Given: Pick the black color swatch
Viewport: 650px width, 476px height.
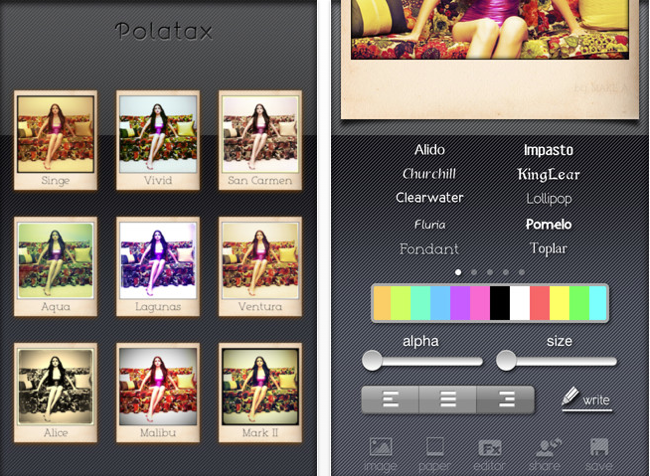Looking at the screenshot, I should [x=500, y=303].
